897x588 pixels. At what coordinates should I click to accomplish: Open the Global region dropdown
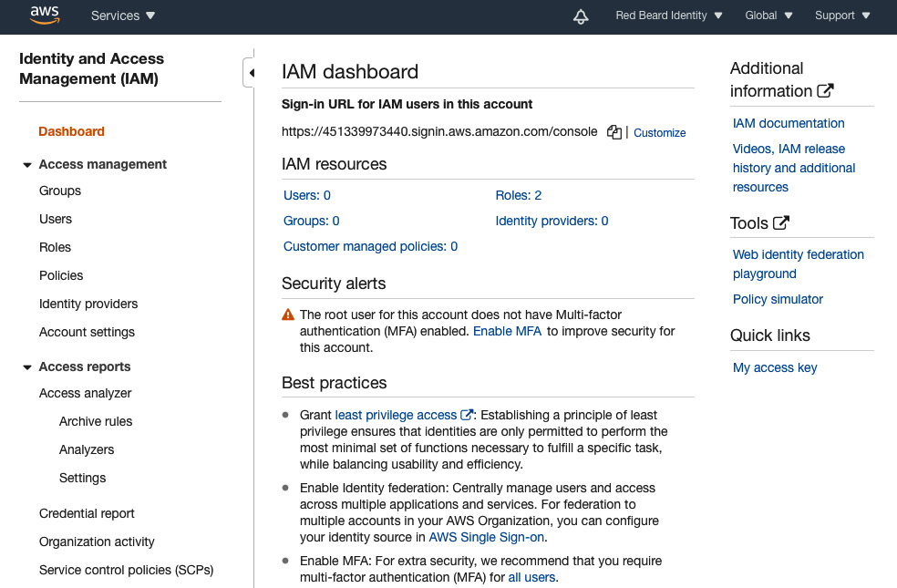pos(768,15)
